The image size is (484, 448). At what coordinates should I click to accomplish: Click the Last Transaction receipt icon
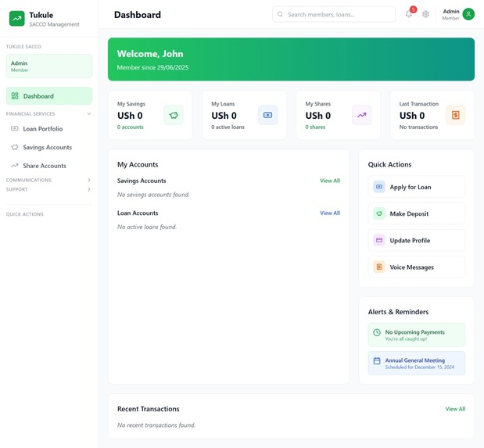coord(456,115)
